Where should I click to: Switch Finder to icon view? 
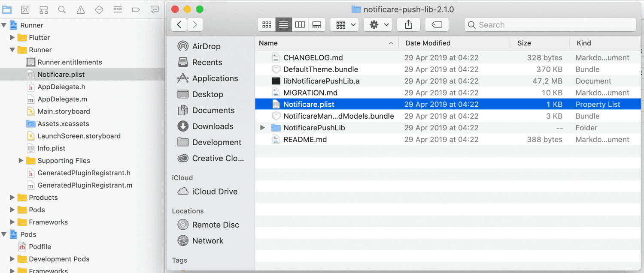click(267, 24)
